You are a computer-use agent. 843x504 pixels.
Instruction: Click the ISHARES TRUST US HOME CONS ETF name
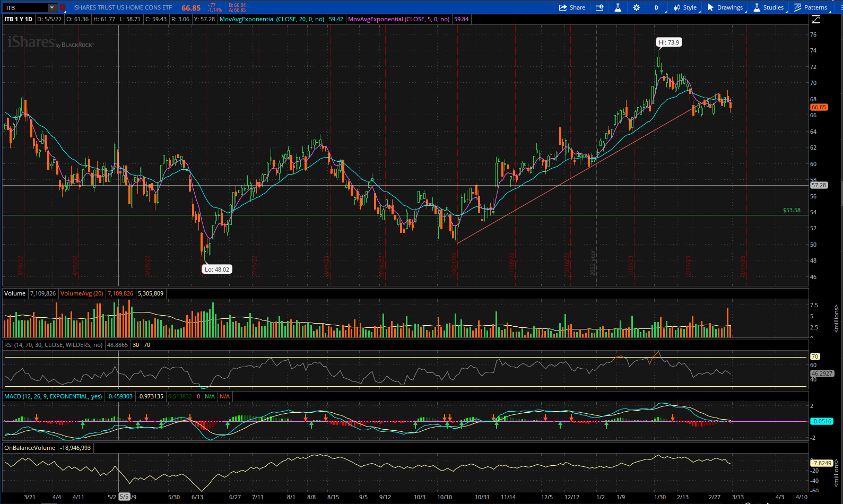123,7
